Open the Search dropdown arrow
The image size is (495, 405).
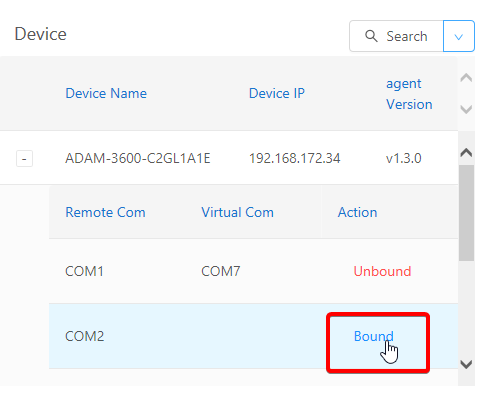[x=459, y=36]
